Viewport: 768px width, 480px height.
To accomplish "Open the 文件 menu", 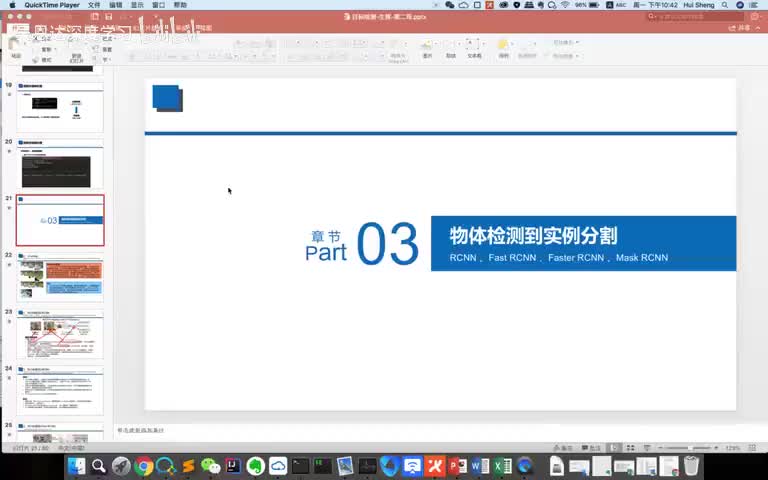I will tap(94, 5).
